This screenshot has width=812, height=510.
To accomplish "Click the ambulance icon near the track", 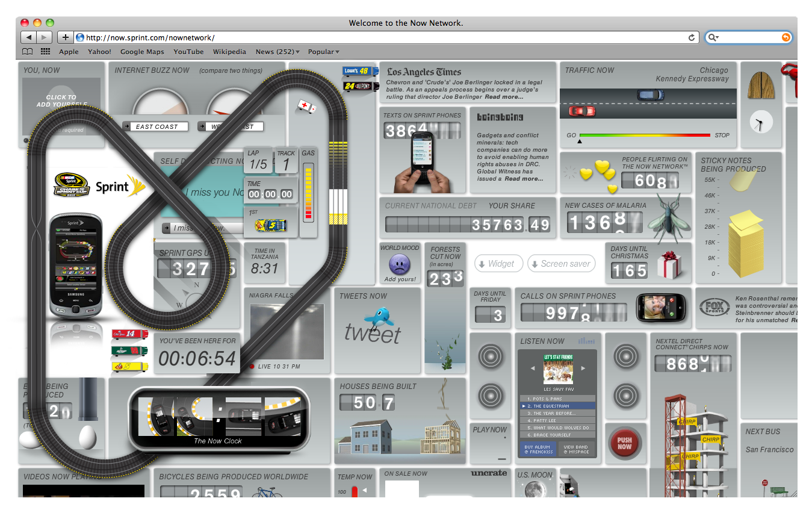I will click(306, 106).
